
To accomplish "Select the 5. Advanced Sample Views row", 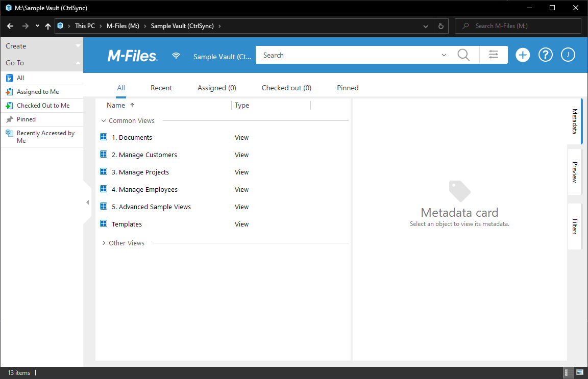I will tap(223, 206).
